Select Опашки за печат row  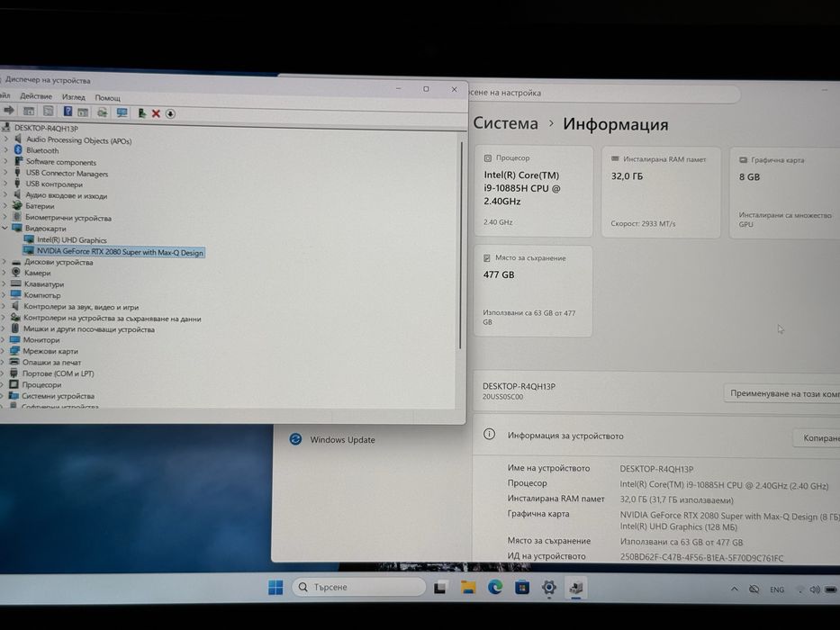(x=51, y=362)
